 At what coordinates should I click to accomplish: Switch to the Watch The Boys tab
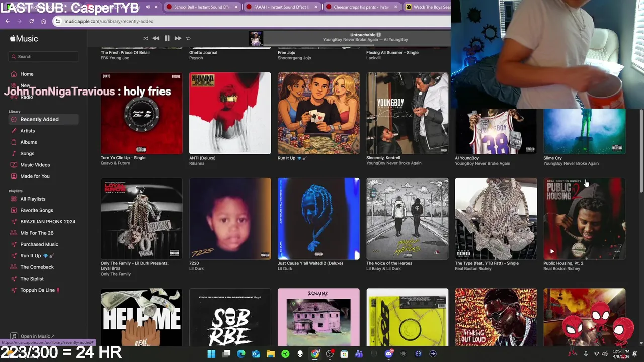(428, 7)
